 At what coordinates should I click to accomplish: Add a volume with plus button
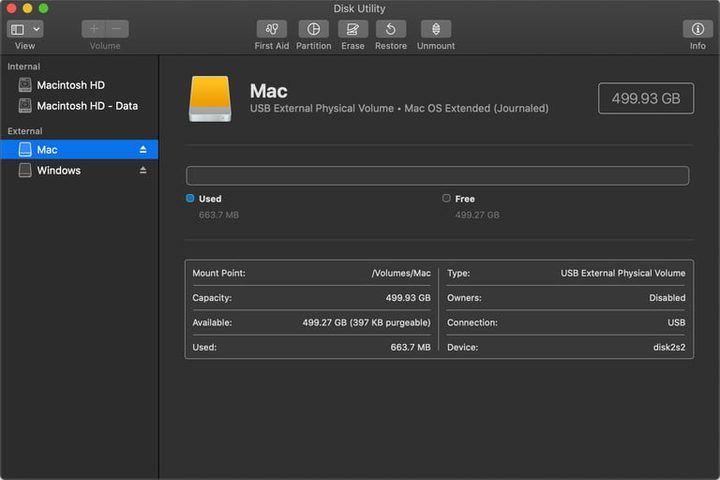click(94, 29)
